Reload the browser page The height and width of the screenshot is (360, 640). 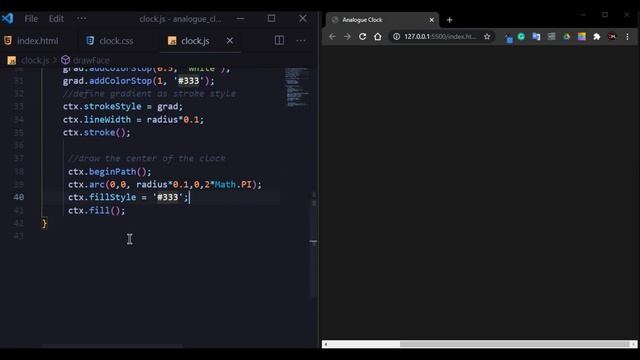click(x=362, y=37)
